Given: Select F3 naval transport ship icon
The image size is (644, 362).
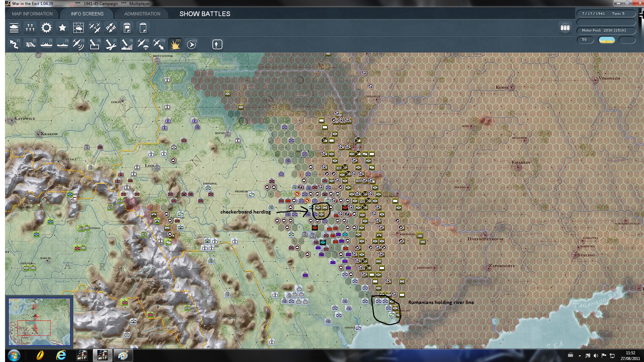Looking at the screenshot, I should (x=46, y=44).
